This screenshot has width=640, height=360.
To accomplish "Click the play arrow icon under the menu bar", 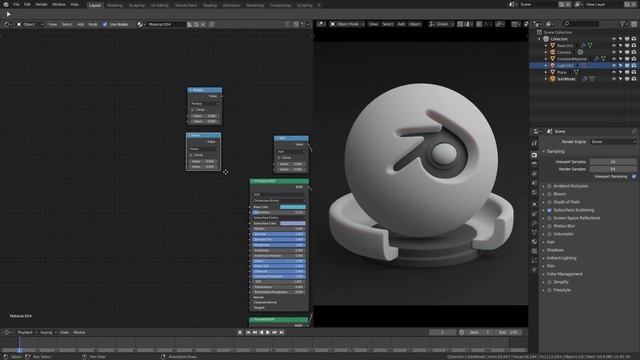I will [8, 14].
